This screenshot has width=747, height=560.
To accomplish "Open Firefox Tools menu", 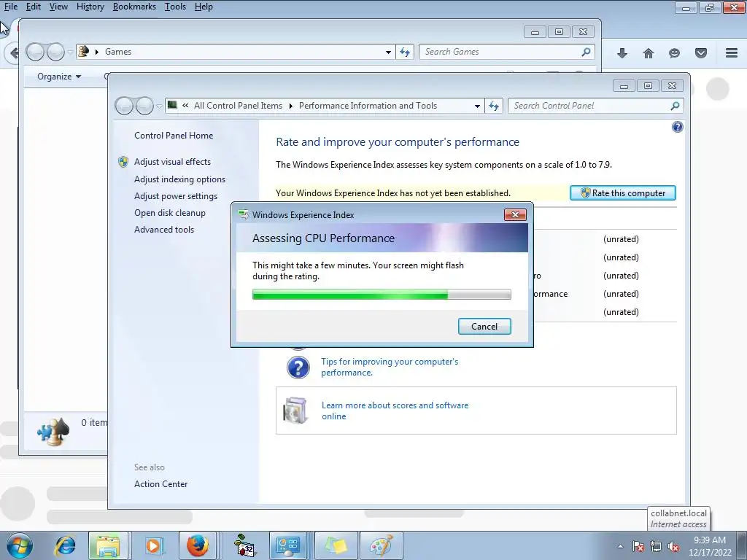I will (175, 7).
